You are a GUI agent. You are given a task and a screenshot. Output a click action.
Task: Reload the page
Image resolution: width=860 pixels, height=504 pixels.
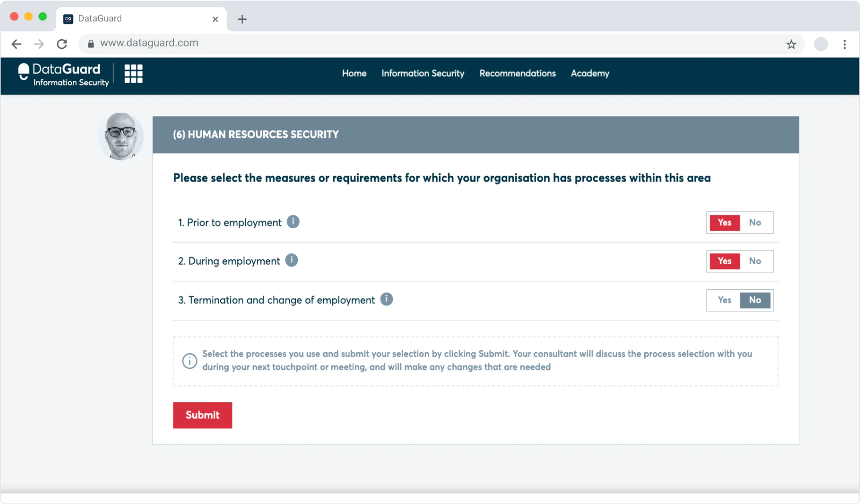point(62,44)
